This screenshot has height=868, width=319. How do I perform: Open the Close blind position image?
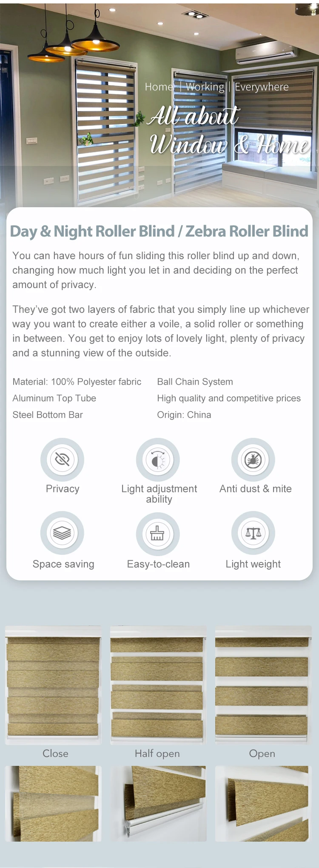click(x=53, y=685)
